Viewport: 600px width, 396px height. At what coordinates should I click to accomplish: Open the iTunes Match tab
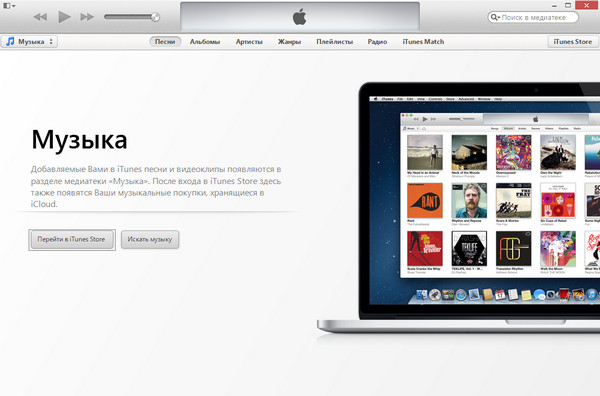tap(423, 42)
